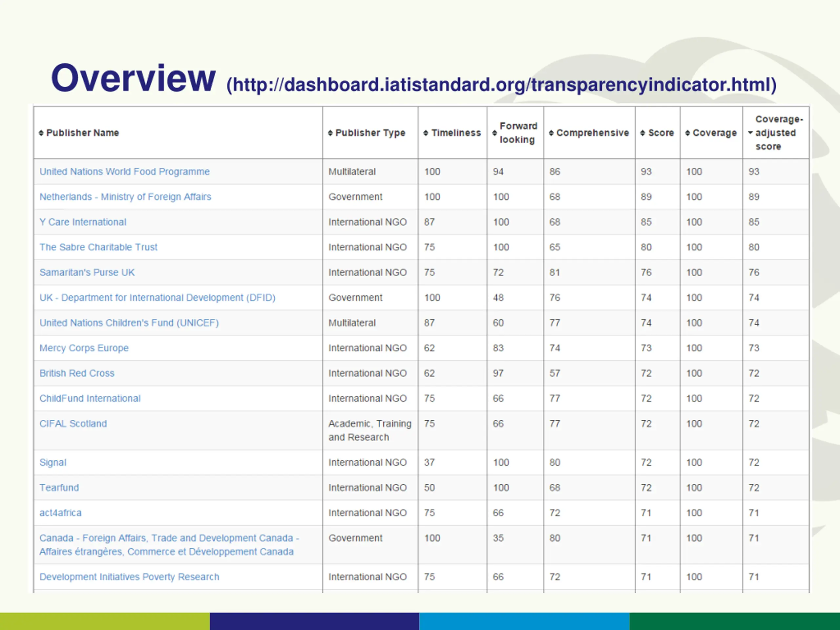Sort by the Timeliness column header
This screenshot has width=840, height=630.
(452, 133)
